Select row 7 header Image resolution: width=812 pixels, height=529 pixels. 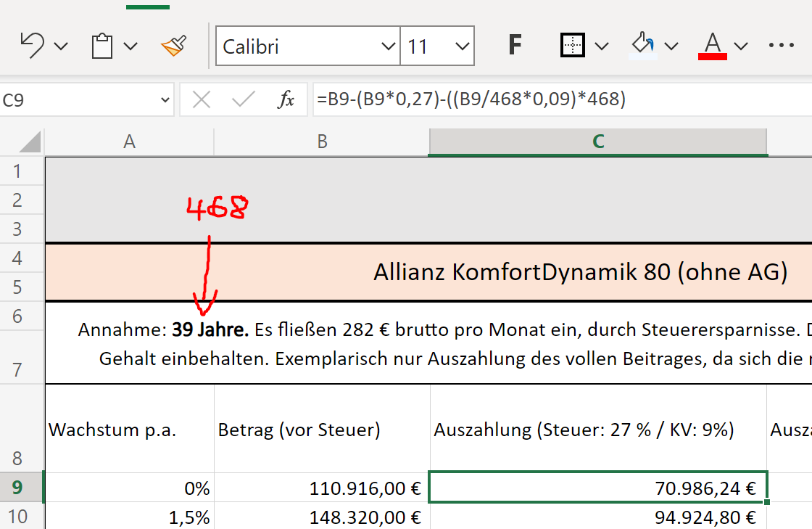coord(22,358)
